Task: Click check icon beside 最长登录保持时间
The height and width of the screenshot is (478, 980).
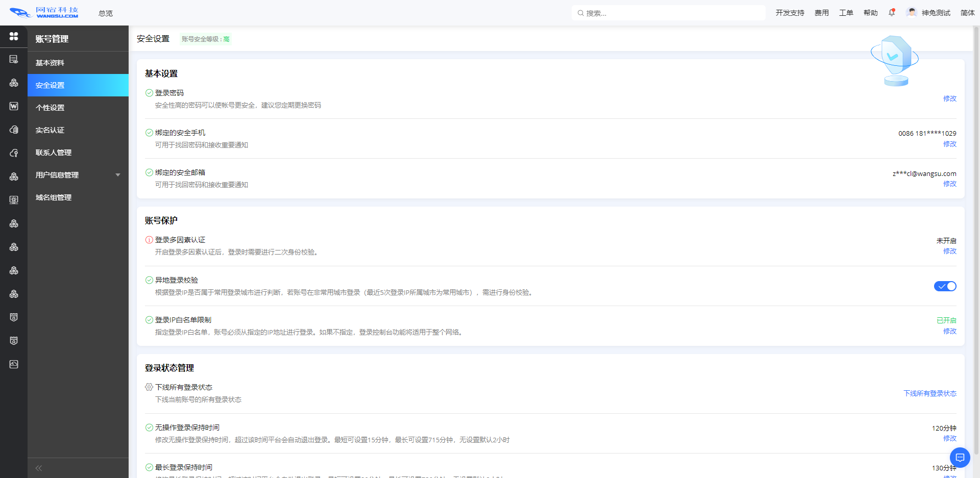Action: click(149, 467)
